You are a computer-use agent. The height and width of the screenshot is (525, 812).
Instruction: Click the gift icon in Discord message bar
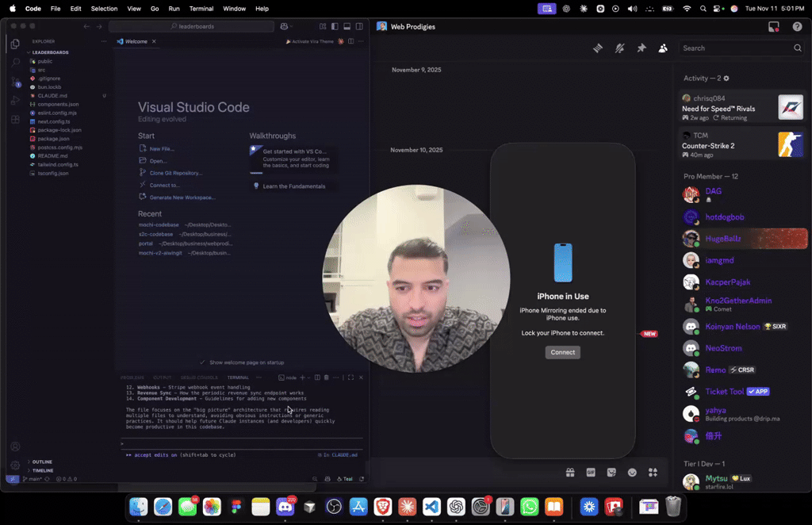[x=570, y=472]
